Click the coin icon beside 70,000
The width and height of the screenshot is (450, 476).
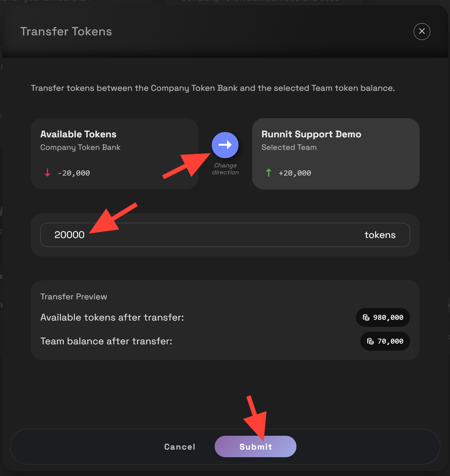[370, 341]
